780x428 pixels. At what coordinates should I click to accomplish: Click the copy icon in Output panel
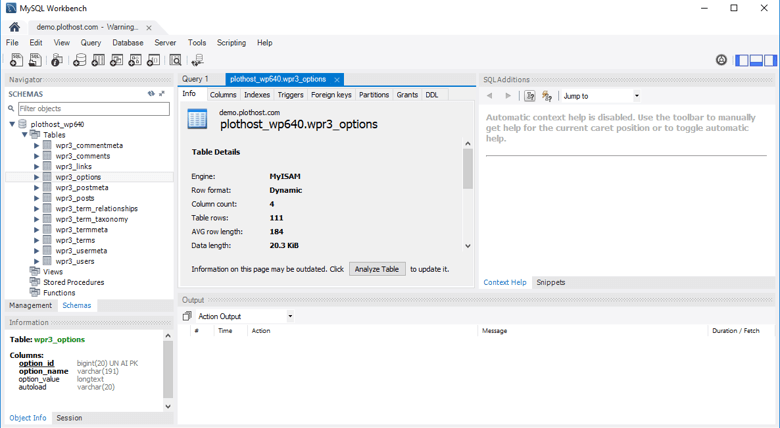tap(187, 316)
